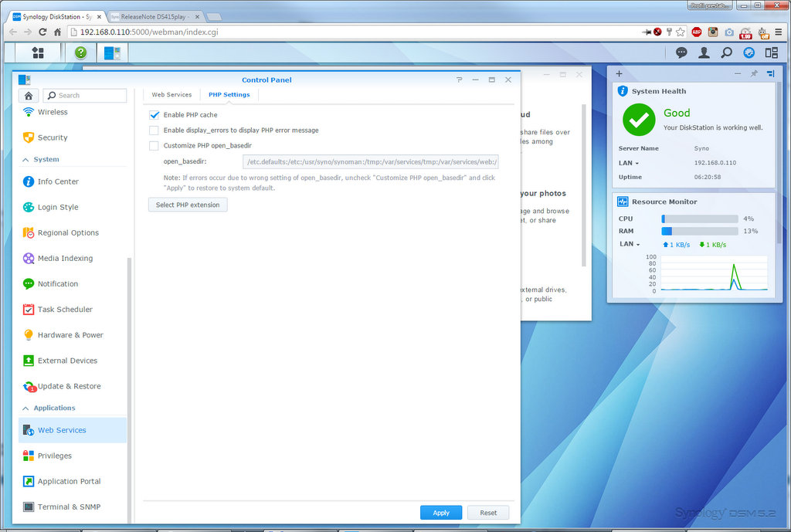The width and height of the screenshot is (791, 532).
Task: Click the System Health info icon
Action: click(x=623, y=91)
